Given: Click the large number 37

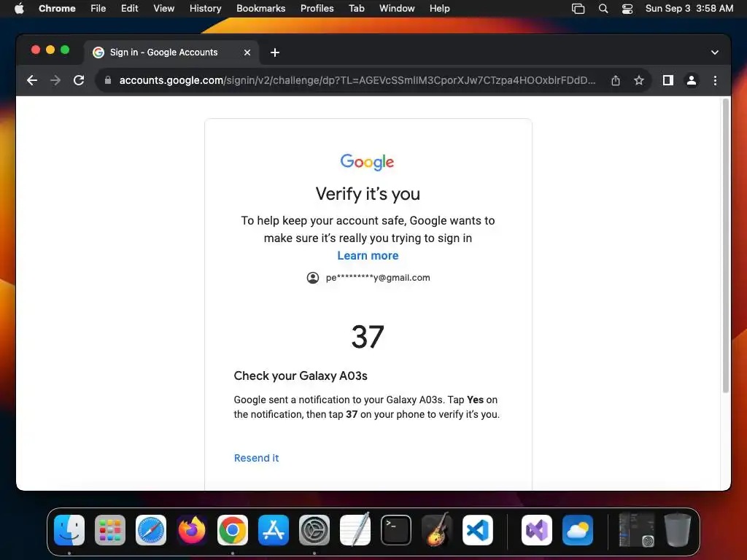Looking at the screenshot, I should click(368, 337).
